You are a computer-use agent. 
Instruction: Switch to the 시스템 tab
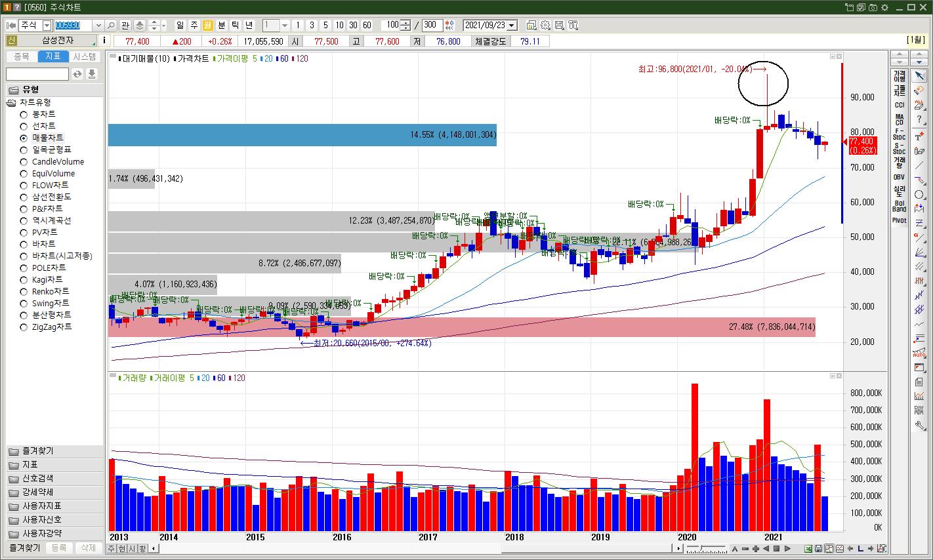pyautogui.click(x=85, y=57)
